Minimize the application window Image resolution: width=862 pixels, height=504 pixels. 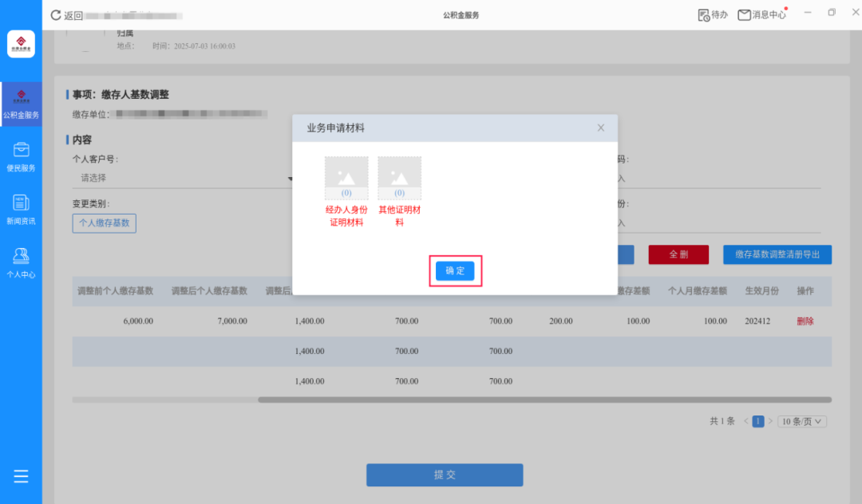(x=808, y=12)
